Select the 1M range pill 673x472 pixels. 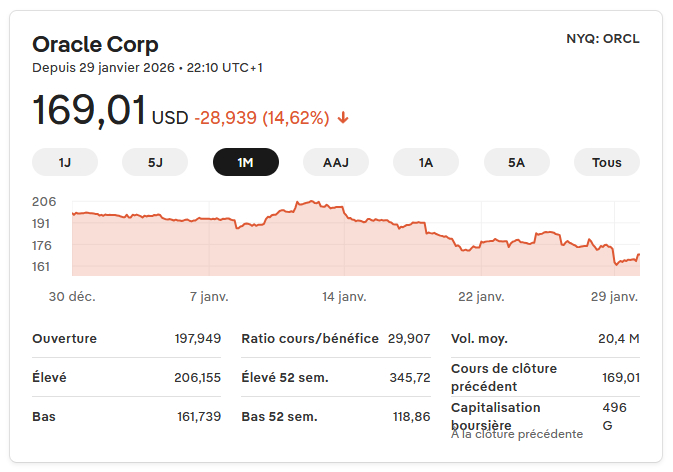click(246, 162)
